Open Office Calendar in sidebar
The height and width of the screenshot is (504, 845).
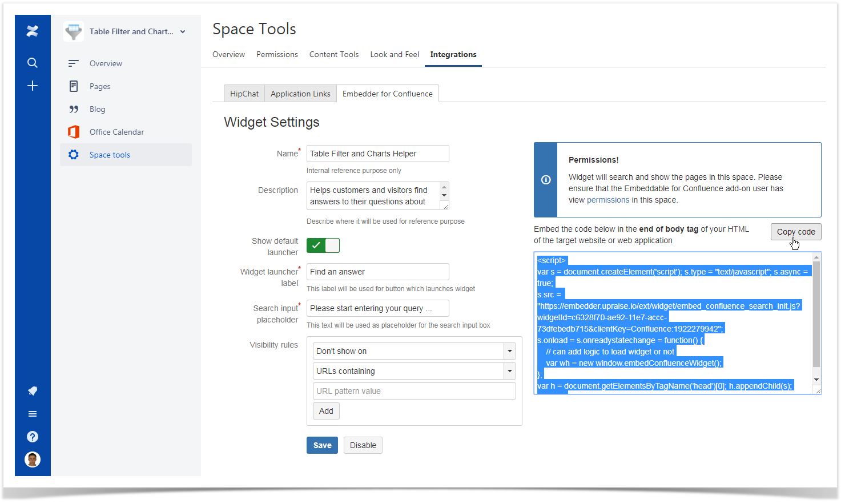point(126,132)
